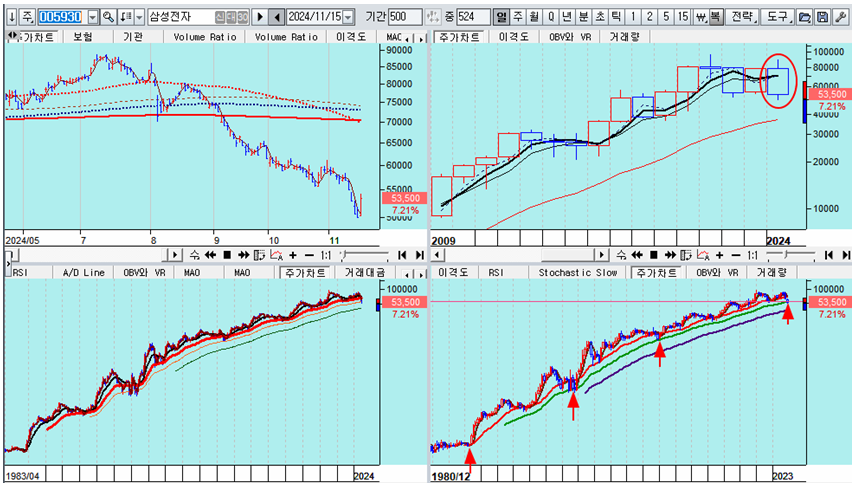Image resolution: width=855 pixels, height=485 pixels.
Task: Select the 틱 (tick) period toggle
Action: click(x=616, y=17)
